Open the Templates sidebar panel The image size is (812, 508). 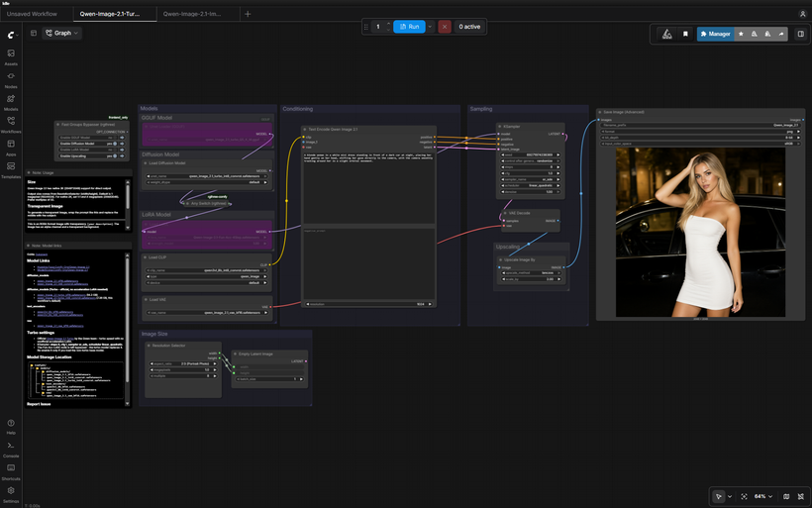click(x=11, y=169)
